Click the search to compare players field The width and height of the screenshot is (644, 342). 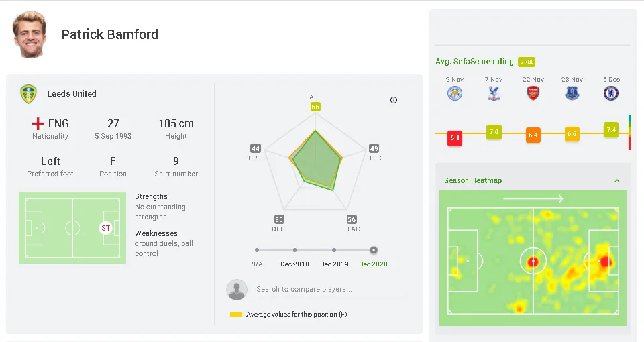coord(329,290)
